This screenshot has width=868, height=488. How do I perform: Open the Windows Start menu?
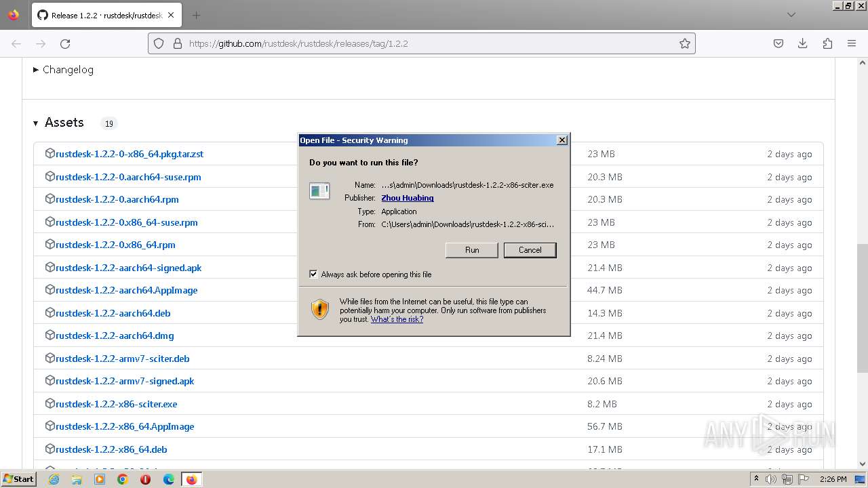pos(19,479)
